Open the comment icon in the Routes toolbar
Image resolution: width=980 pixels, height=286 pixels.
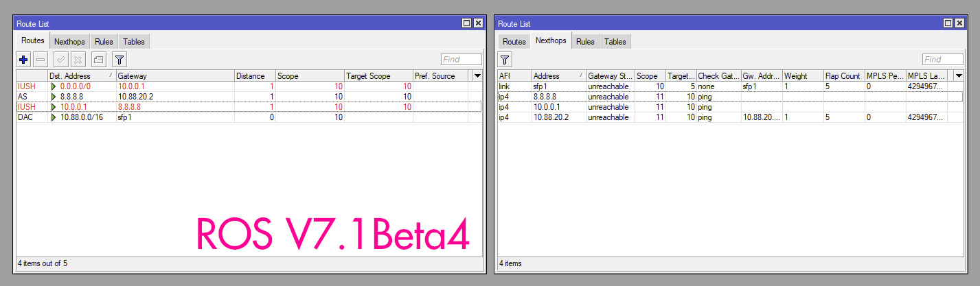[99, 60]
